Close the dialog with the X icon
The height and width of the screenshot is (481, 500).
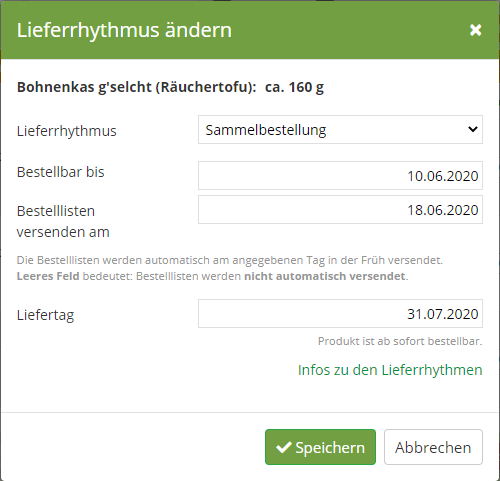(x=475, y=30)
